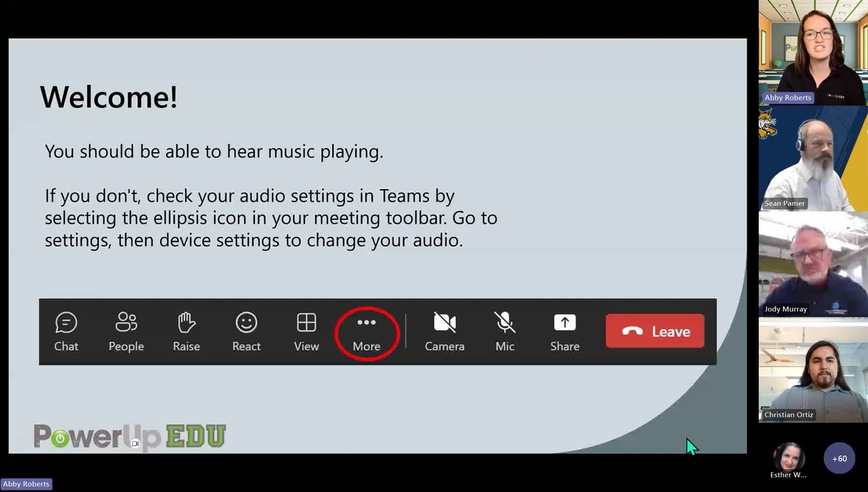Click the small camera icon over PowerUp logo
868x492 pixels.
pyautogui.click(x=136, y=444)
